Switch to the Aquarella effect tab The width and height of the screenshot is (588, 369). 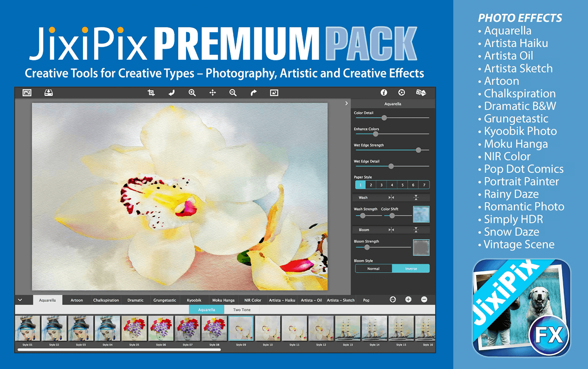coord(48,300)
